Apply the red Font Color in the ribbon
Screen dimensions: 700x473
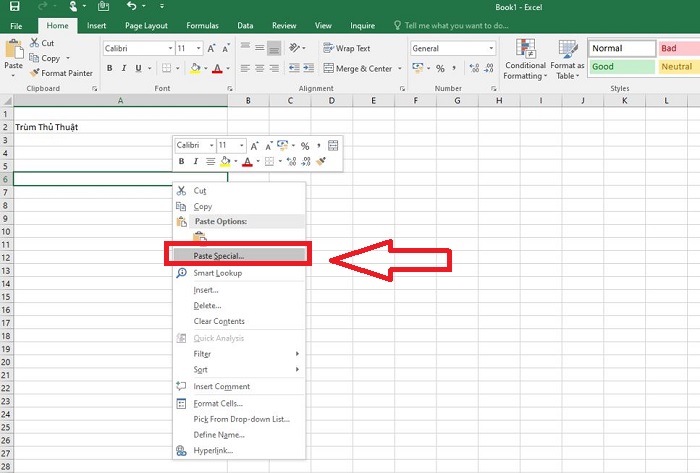[217, 68]
